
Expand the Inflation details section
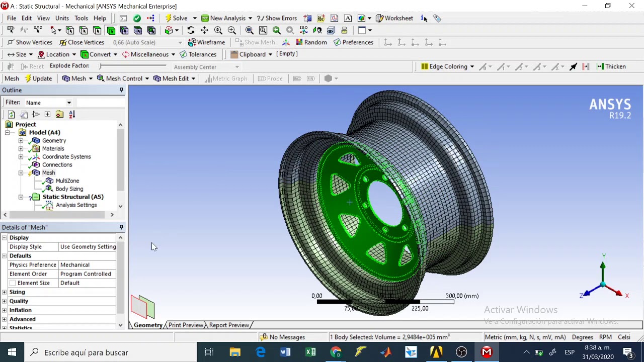coord(5,310)
